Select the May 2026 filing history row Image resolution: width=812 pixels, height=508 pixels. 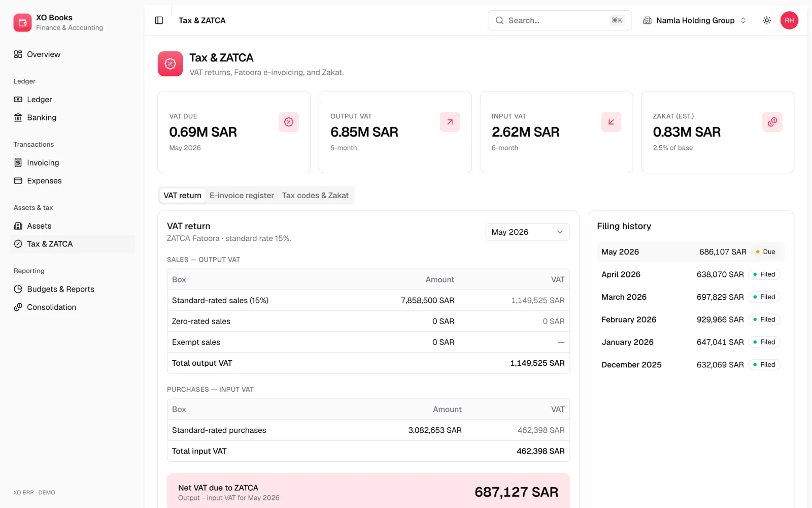pos(691,252)
